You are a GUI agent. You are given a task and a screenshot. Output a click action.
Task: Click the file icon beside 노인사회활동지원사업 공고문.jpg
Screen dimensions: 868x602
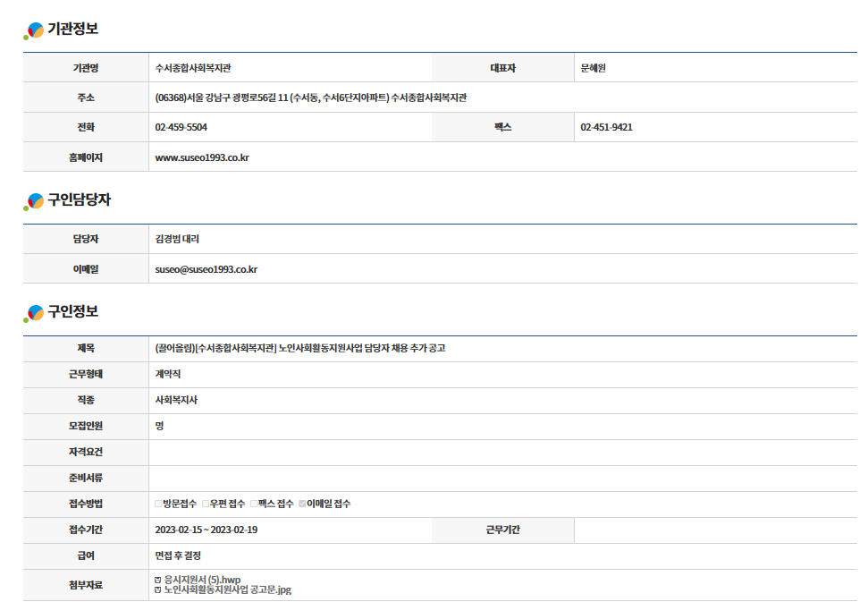point(157,589)
